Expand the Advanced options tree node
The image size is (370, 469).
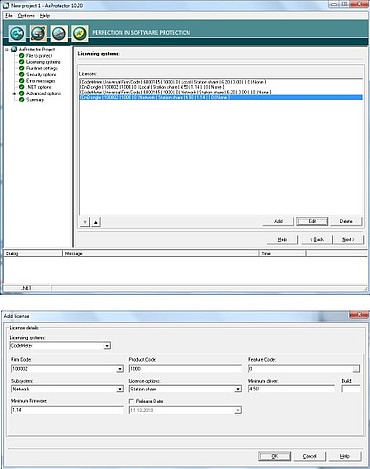tap(14, 94)
